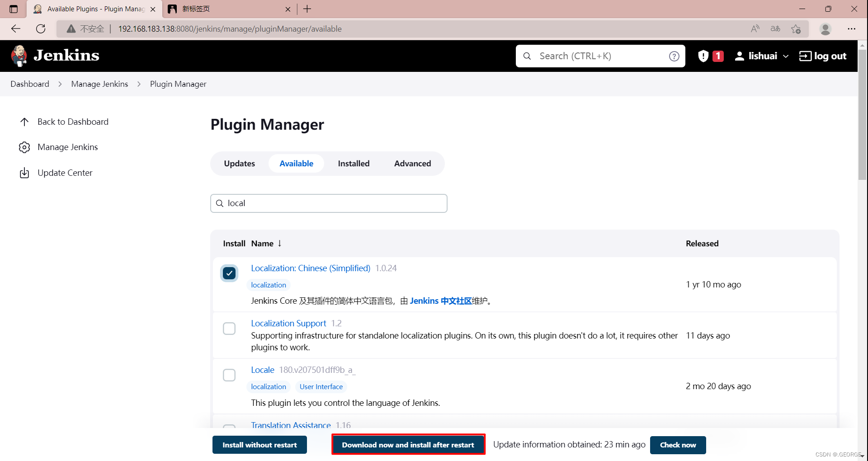Reload the page with refresh icon
Viewport: 868px width, 461px height.
(41, 29)
